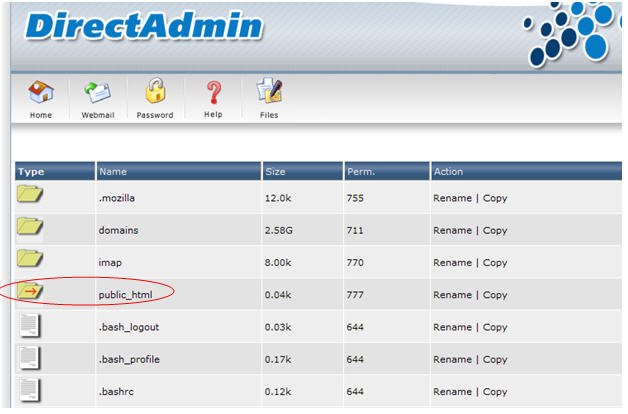Rename the .mozilla folder
Screen dimensions: 628x414
click(x=452, y=198)
